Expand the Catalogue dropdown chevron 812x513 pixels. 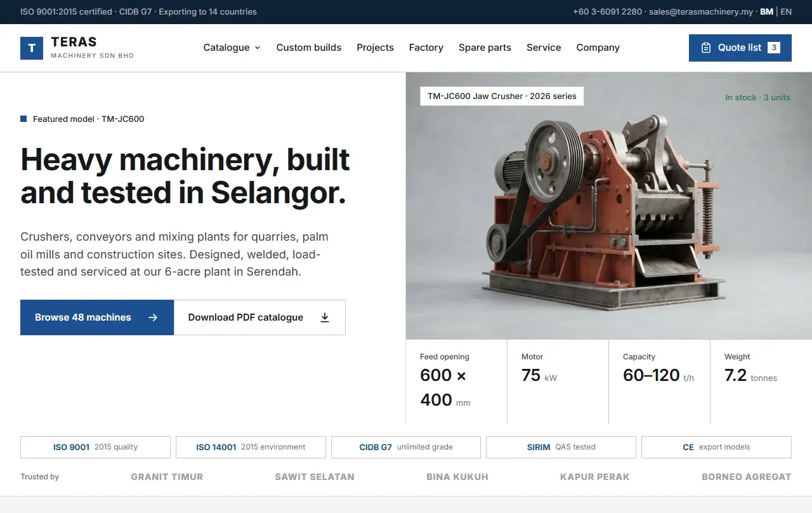tap(258, 48)
